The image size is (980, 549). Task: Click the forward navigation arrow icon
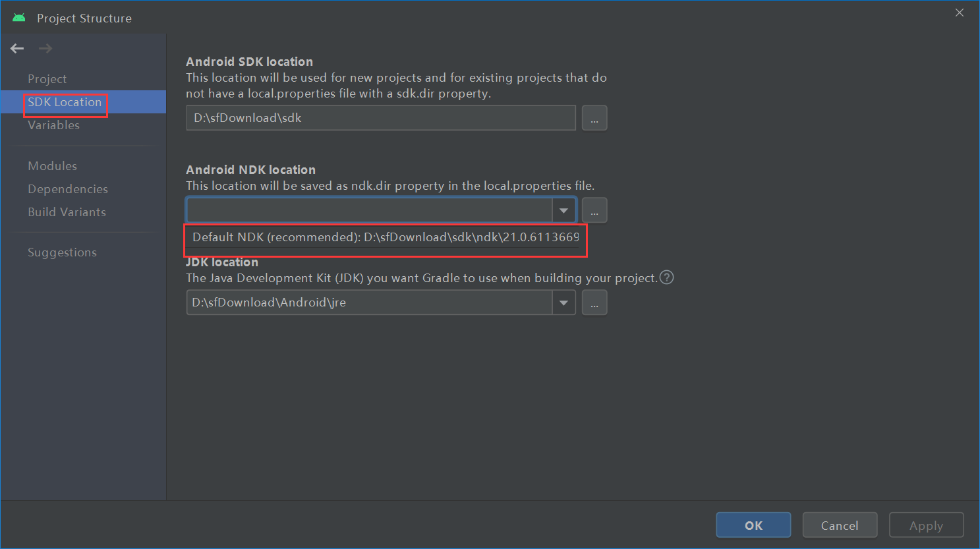pyautogui.click(x=45, y=48)
